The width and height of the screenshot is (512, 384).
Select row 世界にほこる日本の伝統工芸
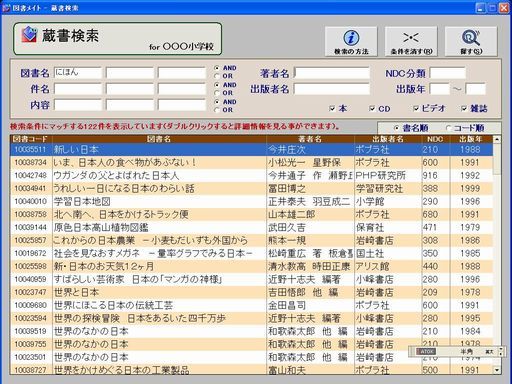tap(251, 305)
